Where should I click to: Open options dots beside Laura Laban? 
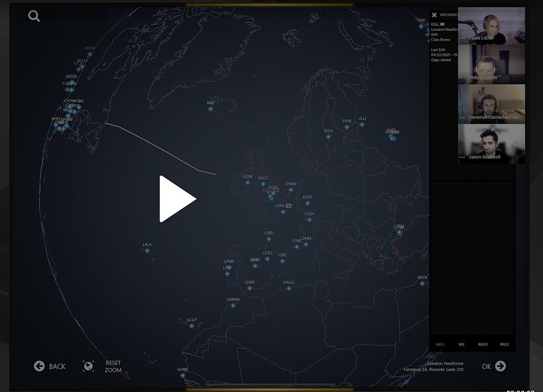click(x=462, y=38)
